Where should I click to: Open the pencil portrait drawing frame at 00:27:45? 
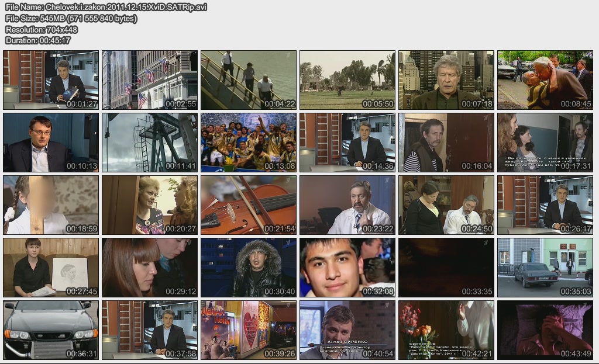tap(51, 268)
